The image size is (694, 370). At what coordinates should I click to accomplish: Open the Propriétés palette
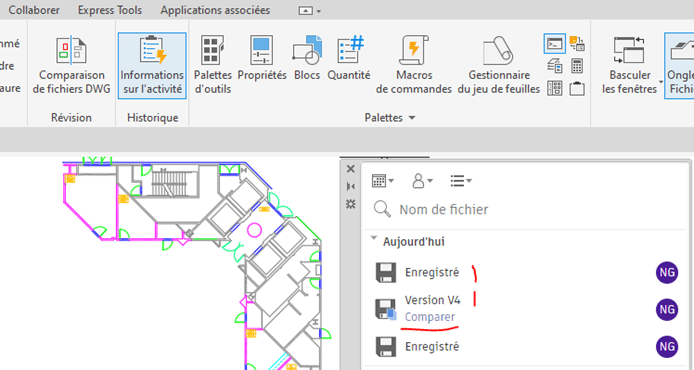(262, 59)
